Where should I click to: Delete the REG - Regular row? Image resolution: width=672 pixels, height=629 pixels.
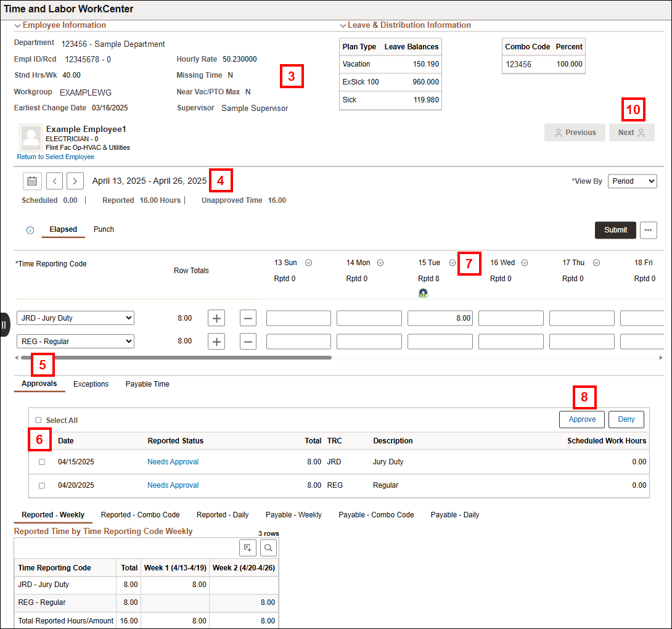tap(248, 341)
